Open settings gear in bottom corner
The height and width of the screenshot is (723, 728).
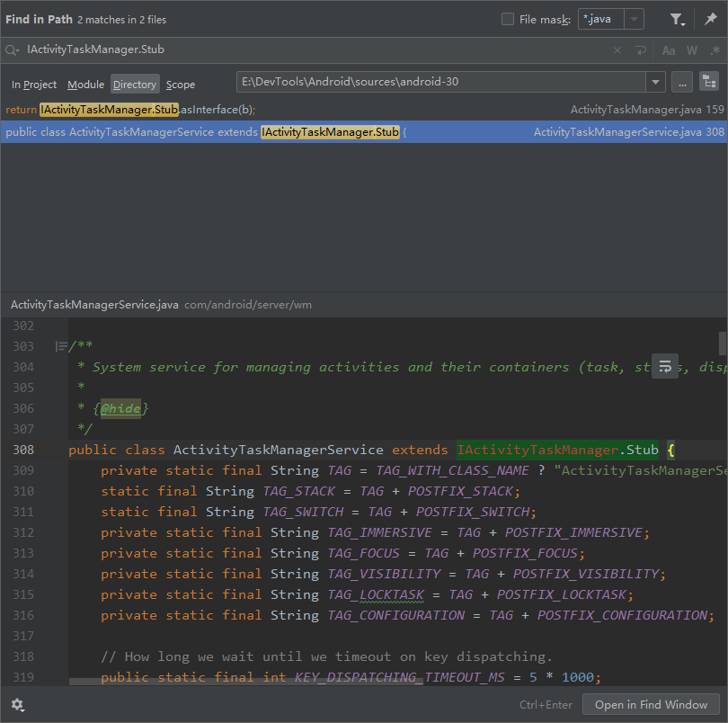(x=18, y=705)
